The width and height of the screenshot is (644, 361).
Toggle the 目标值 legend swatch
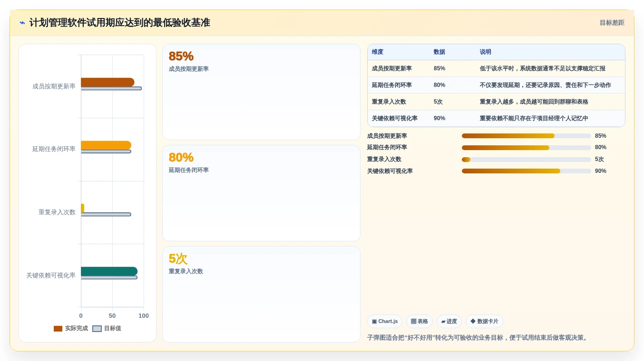(x=97, y=329)
